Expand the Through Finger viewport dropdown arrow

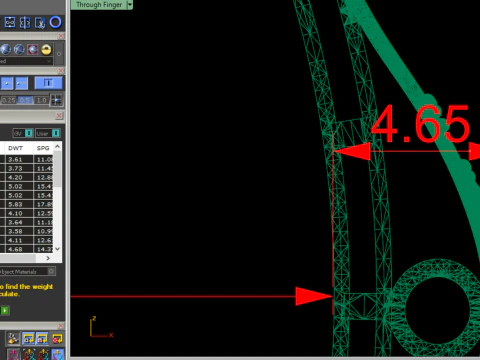130,5
